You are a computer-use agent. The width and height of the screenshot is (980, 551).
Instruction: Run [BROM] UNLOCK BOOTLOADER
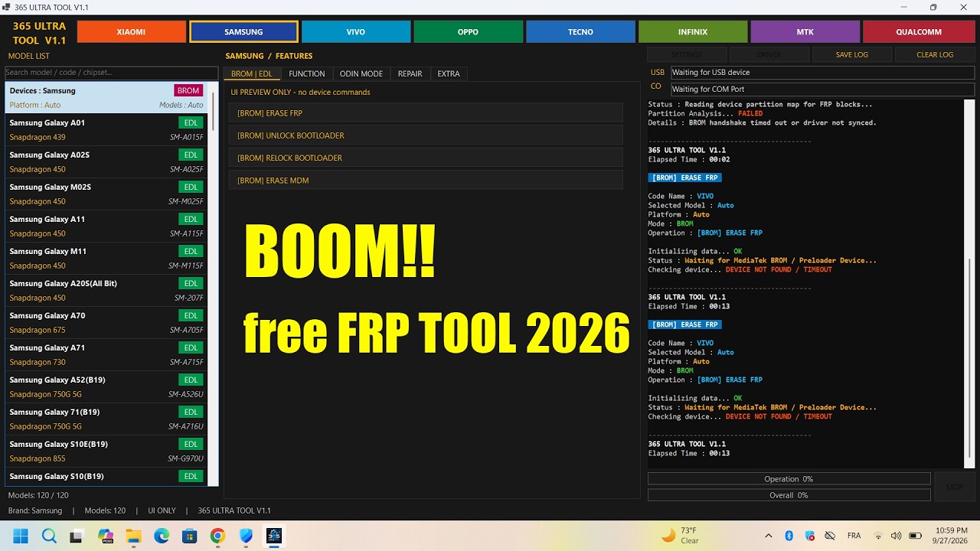click(426, 135)
